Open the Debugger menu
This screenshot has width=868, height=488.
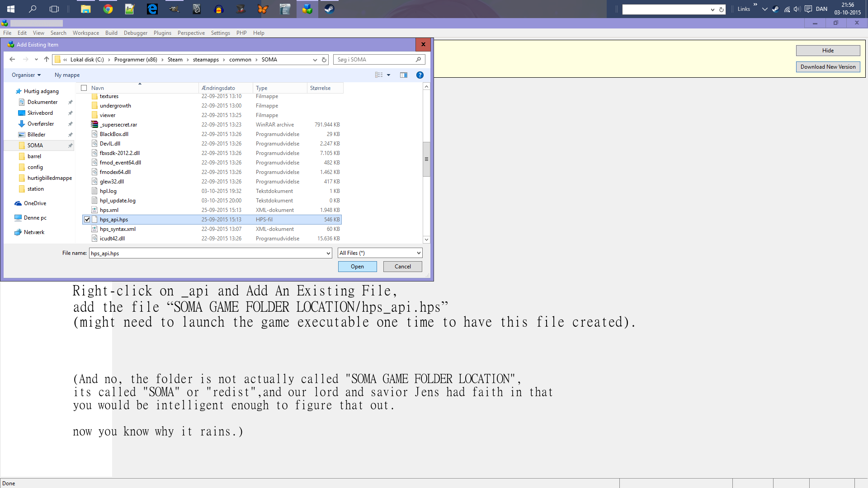pos(136,33)
